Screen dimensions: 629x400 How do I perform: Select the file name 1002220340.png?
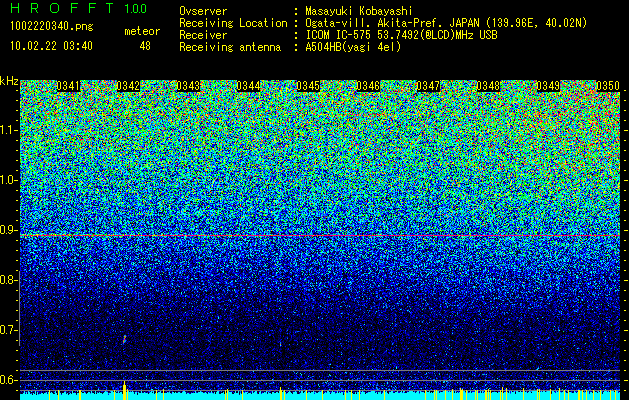(52, 26)
